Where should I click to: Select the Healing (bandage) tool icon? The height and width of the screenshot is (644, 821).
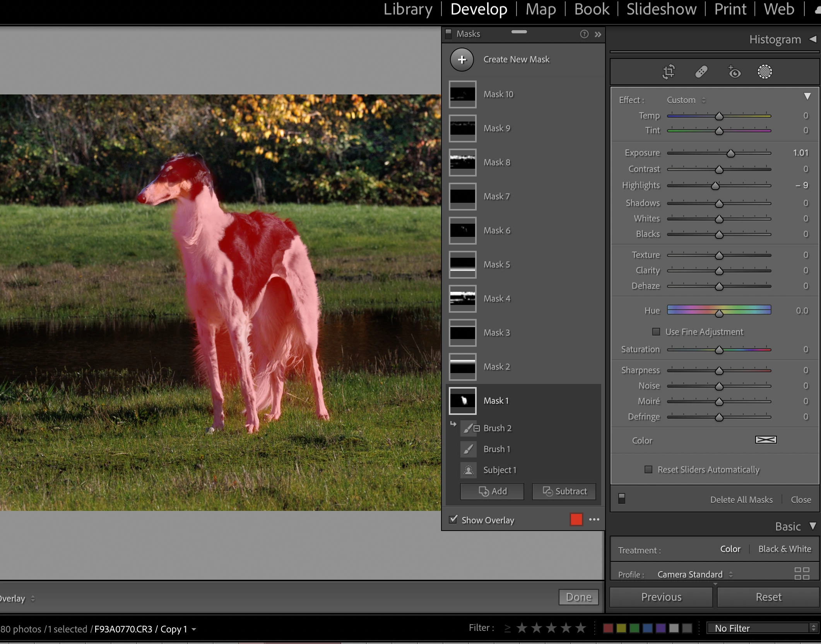coord(701,72)
